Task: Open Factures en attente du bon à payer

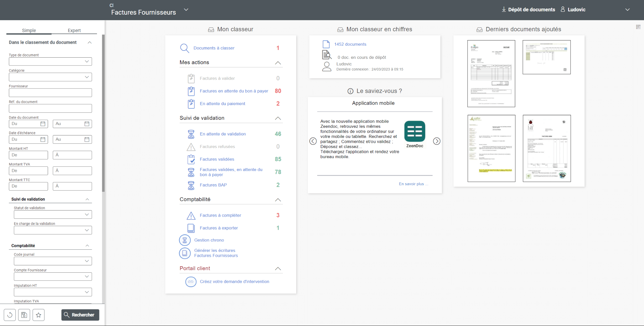Action: (234, 91)
